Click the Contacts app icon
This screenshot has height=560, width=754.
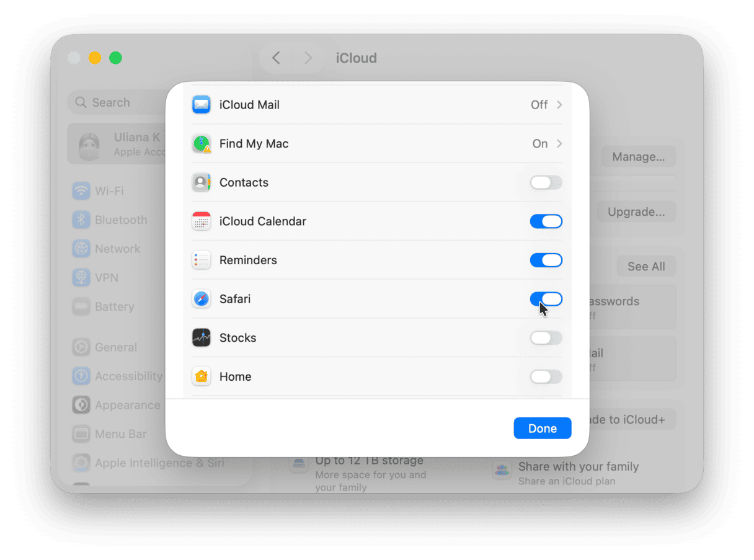point(202,182)
